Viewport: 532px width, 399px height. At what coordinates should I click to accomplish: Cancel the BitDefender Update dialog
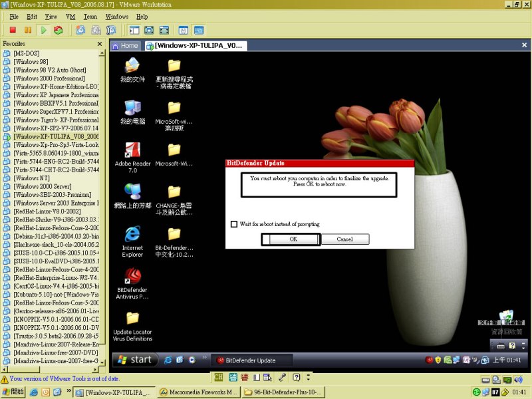344,239
